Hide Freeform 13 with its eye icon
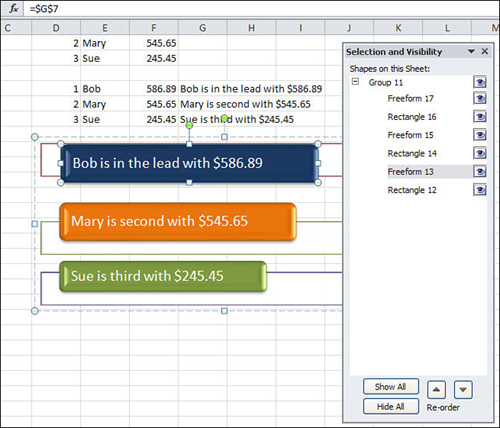Image resolution: width=500 pixels, height=428 pixels. click(x=480, y=172)
